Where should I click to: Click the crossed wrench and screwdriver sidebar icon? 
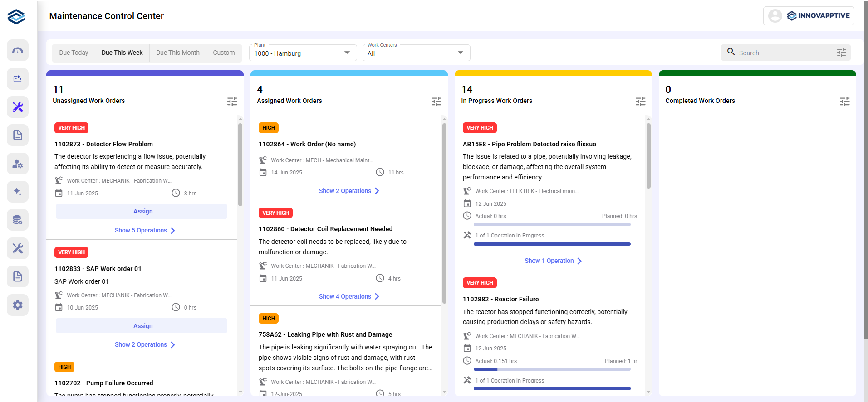(x=18, y=107)
